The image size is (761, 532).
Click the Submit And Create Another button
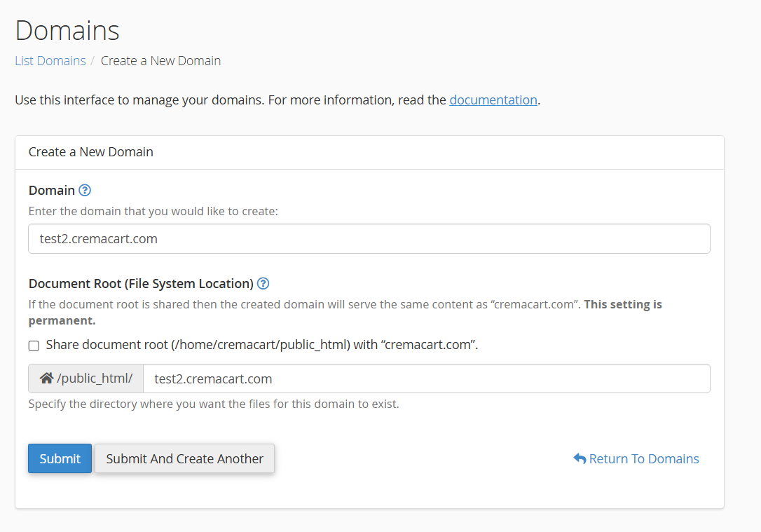click(184, 458)
